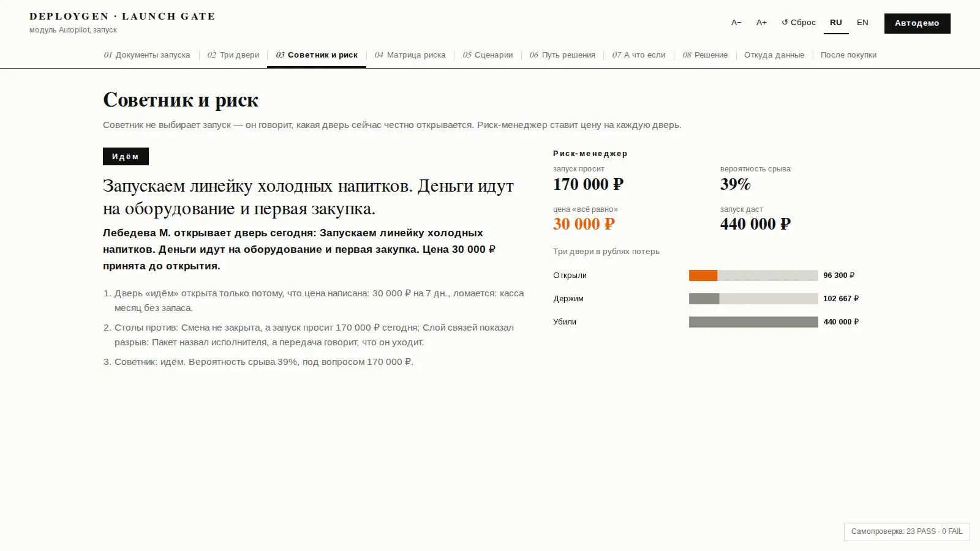Image resolution: width=980 pixels, height=551 pixels.
Task: Go to tab 07 А что если
Action: coord(639,55)
